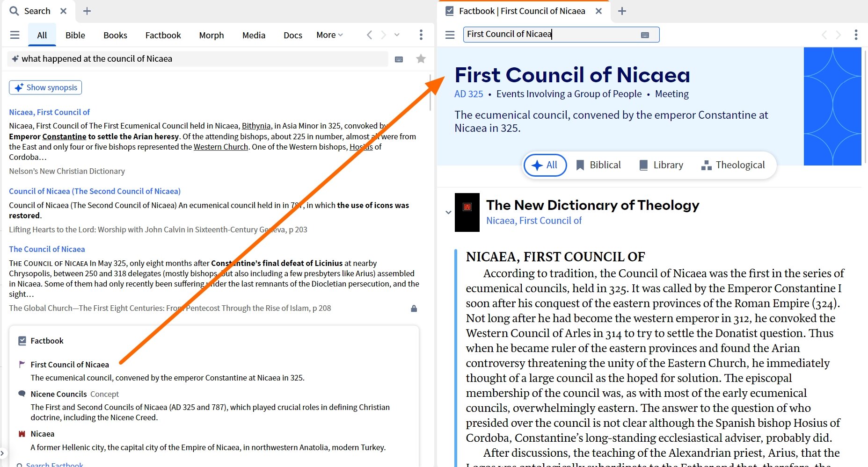Expand Search panel history dropdown chevron
This screenshot has height=467, width=868.
point(397,35)
